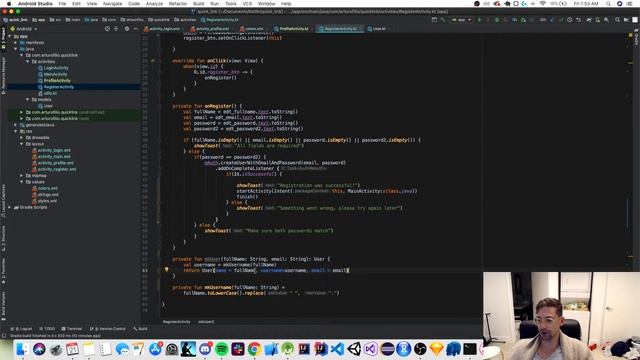Expand the manifests folder
Viewport: 640px width, 360px height.
pyautogui.click(x=16, y=42)
